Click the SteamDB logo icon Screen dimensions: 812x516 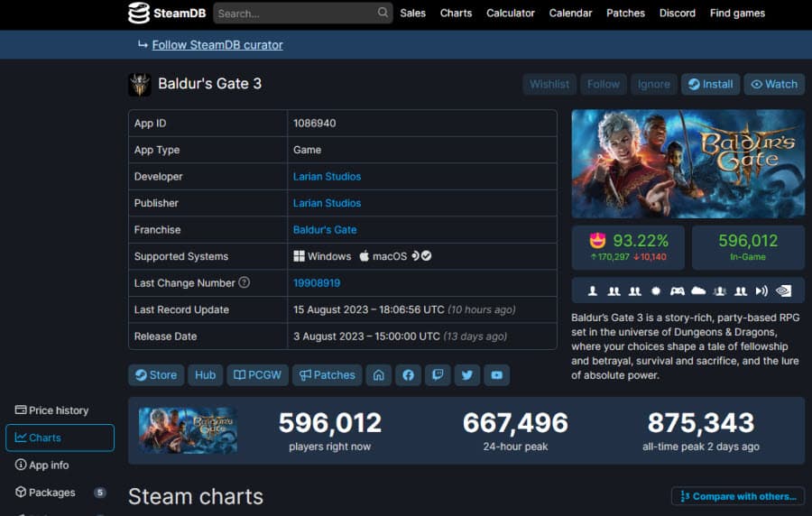tap(138, 13)
